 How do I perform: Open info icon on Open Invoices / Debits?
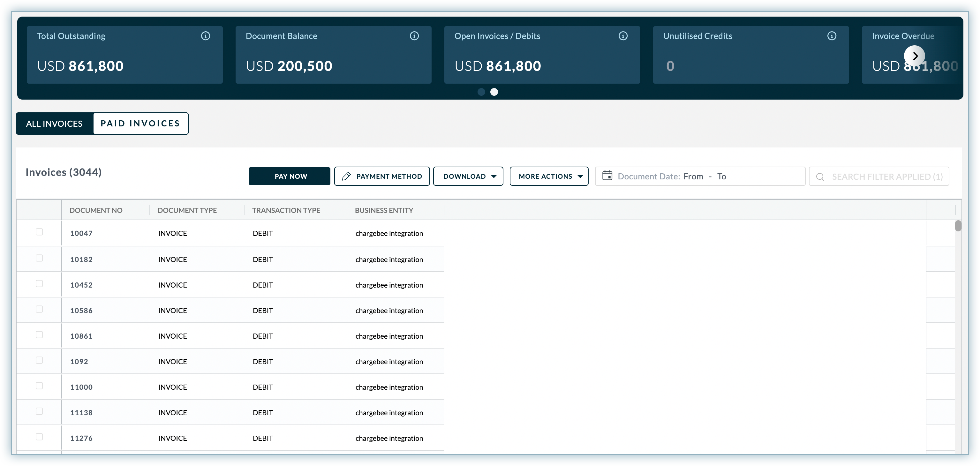[623, 36]
